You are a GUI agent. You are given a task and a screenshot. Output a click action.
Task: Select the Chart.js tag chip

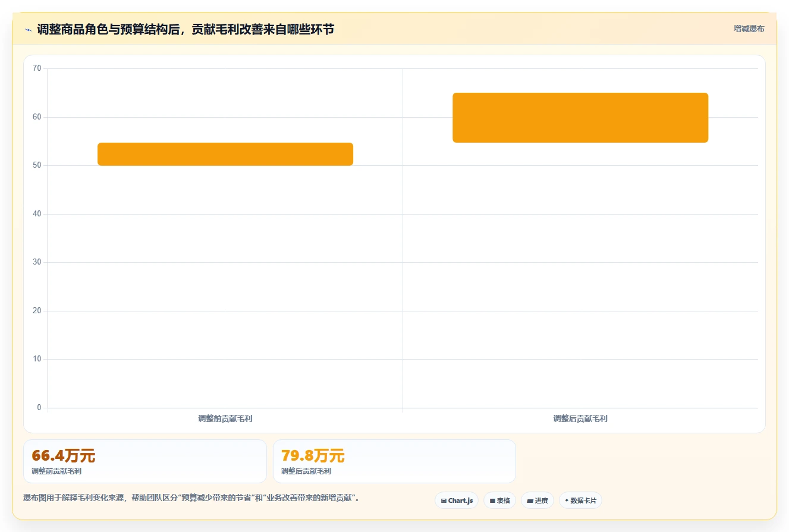[457, 500]
